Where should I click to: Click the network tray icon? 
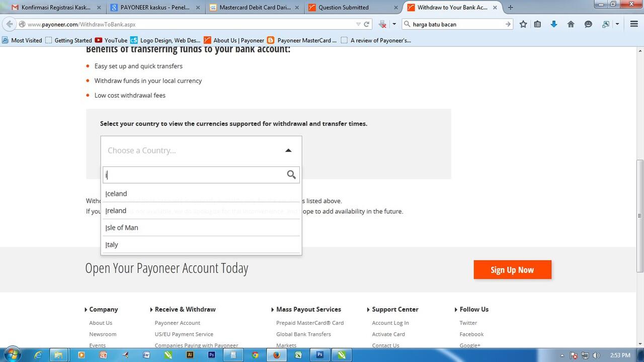click(x=584, y=355)
